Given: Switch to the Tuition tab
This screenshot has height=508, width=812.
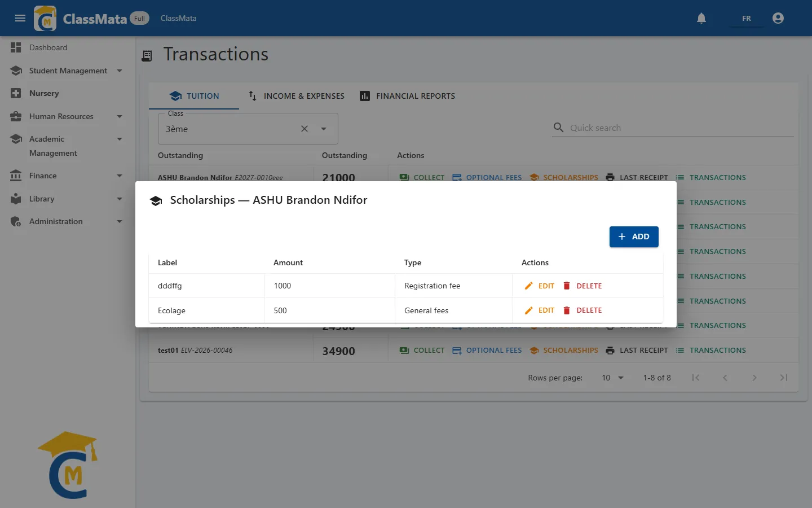Looking at the screenshot, I should coord(194,96).
